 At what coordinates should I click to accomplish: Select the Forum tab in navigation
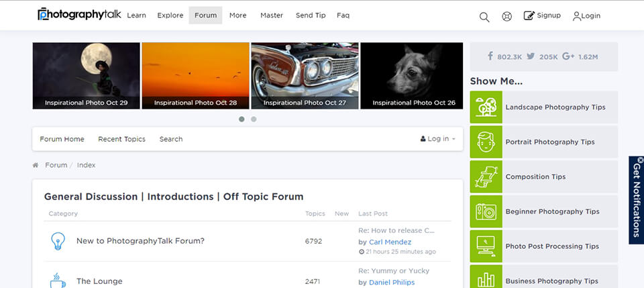coord(205,15)
